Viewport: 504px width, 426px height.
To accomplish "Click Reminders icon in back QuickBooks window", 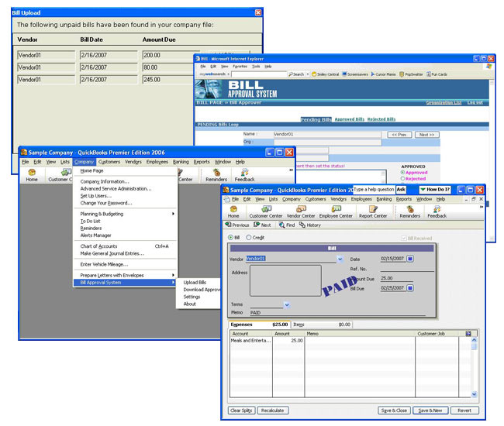I will tap(216, 175).
